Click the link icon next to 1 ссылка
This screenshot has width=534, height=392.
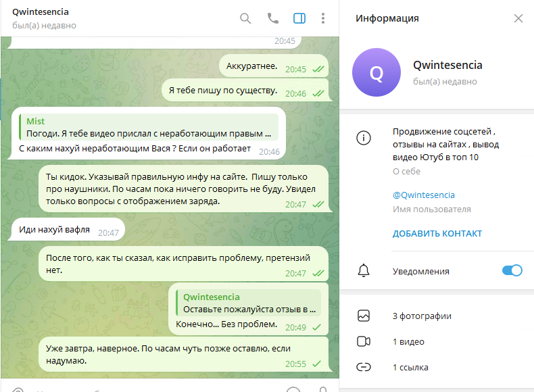coord(364,367)
